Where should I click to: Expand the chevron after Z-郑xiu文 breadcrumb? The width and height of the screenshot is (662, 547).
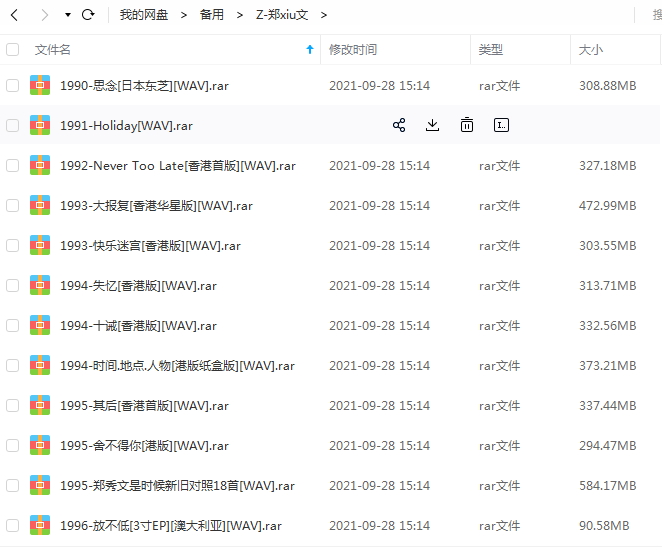(x=324, y=15)
